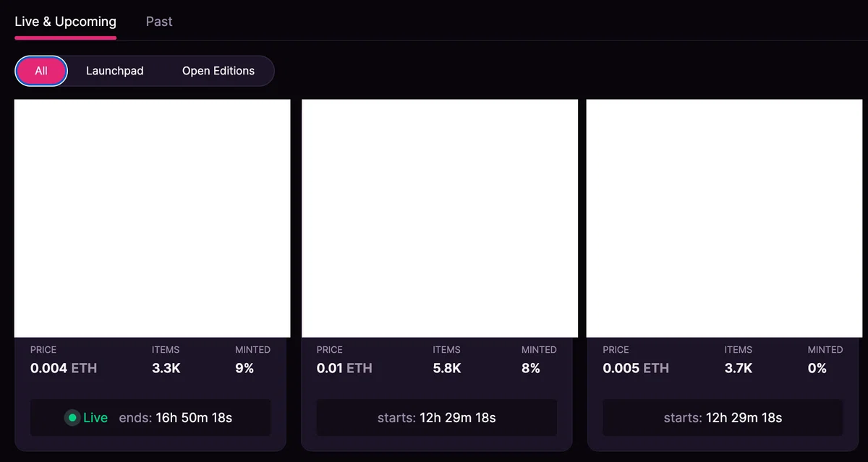Click the 0.005 ETH price value

636,368
